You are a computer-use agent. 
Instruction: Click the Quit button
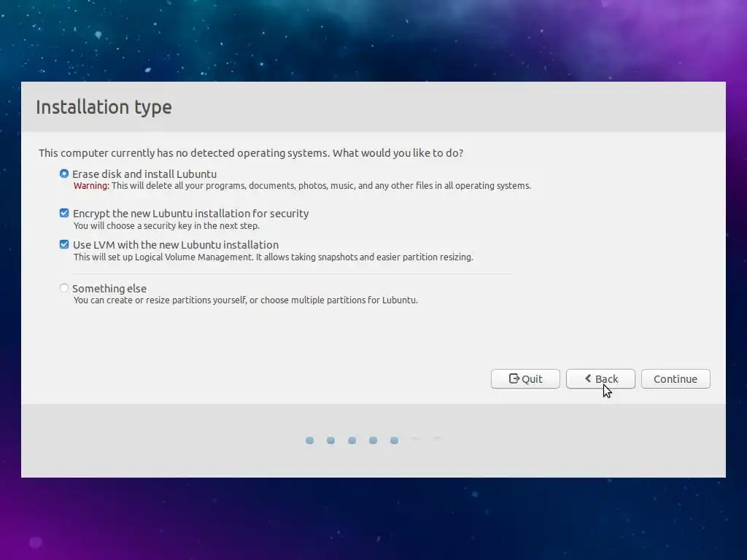525,379
